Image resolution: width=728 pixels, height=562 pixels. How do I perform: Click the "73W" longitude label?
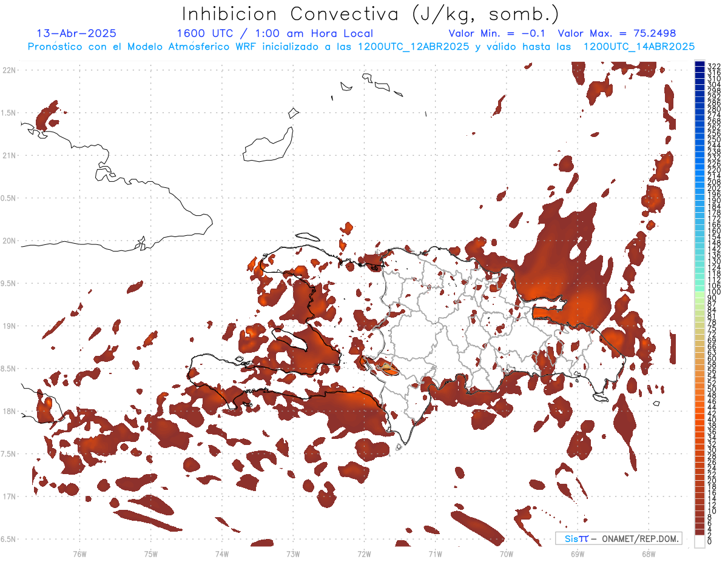[x=293, y=554]
